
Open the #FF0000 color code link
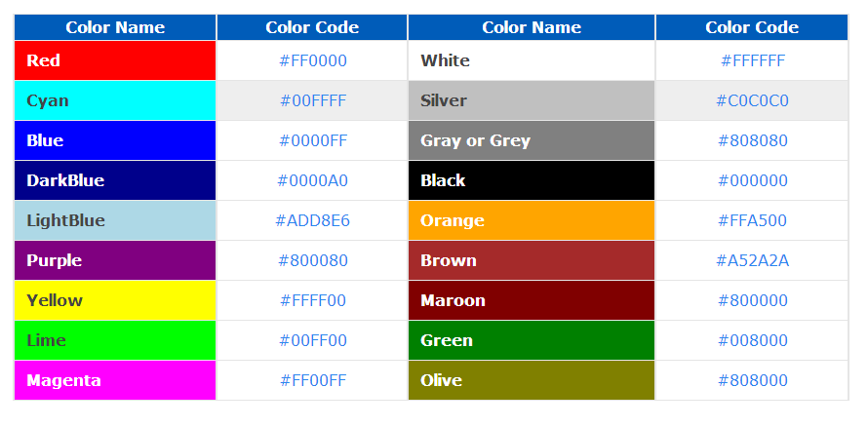coord(313,60)
